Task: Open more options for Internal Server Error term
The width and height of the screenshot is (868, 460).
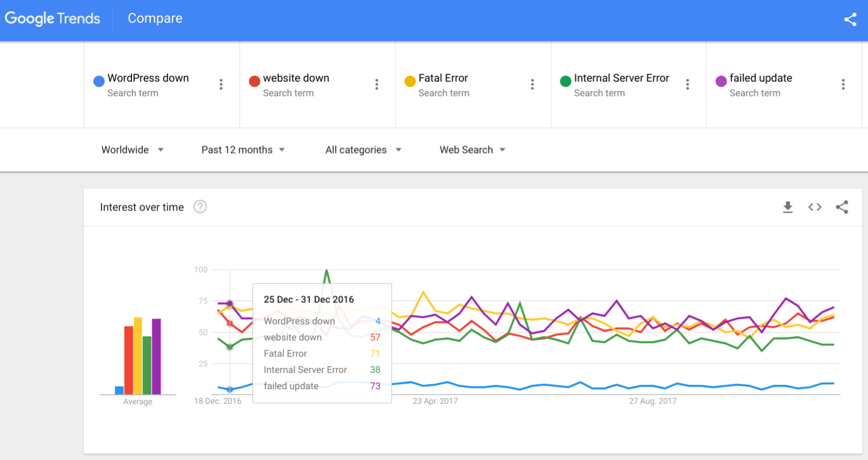Action: pos(688,84)
